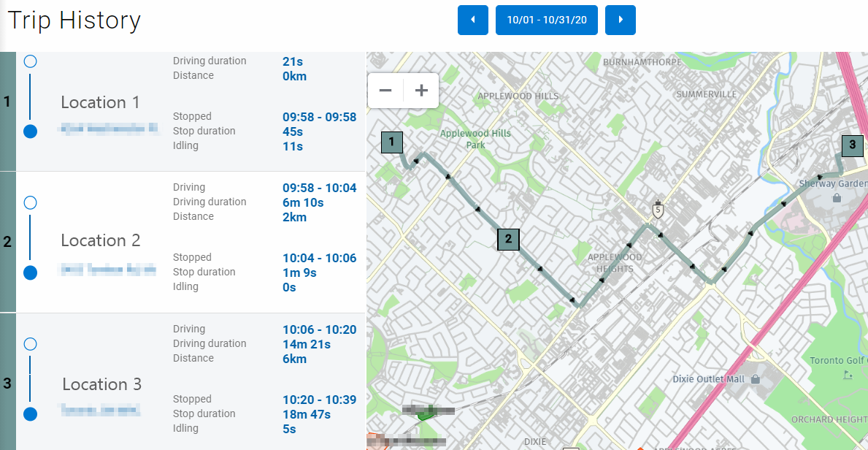The height and width of the screenshot is (450, 868).
Task: Click the Location 1 heading
Action: coord(101,102)
